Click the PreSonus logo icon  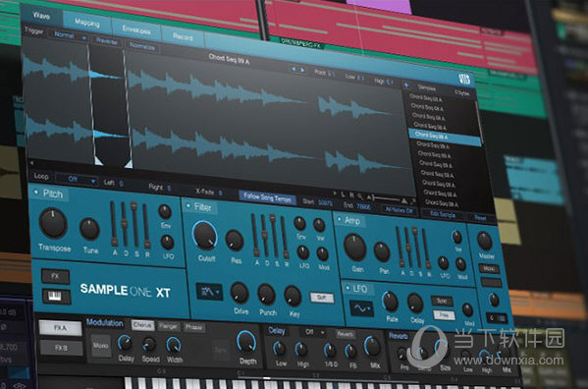(x=464, y=79)
